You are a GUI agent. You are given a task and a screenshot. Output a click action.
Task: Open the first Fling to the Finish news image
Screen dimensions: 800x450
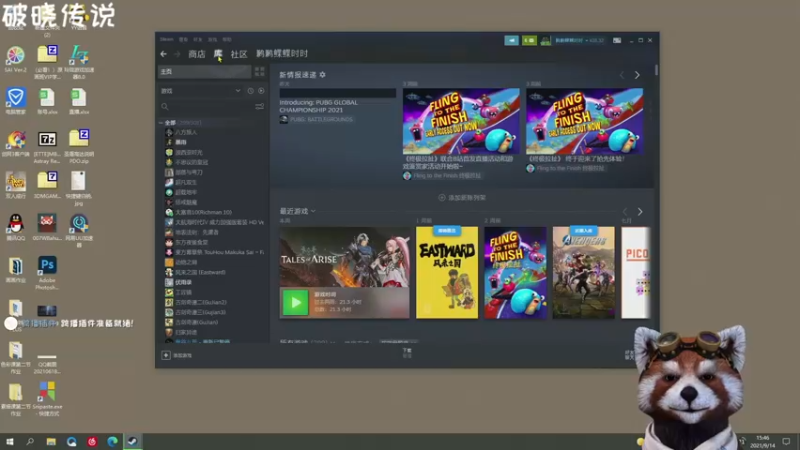461,121
